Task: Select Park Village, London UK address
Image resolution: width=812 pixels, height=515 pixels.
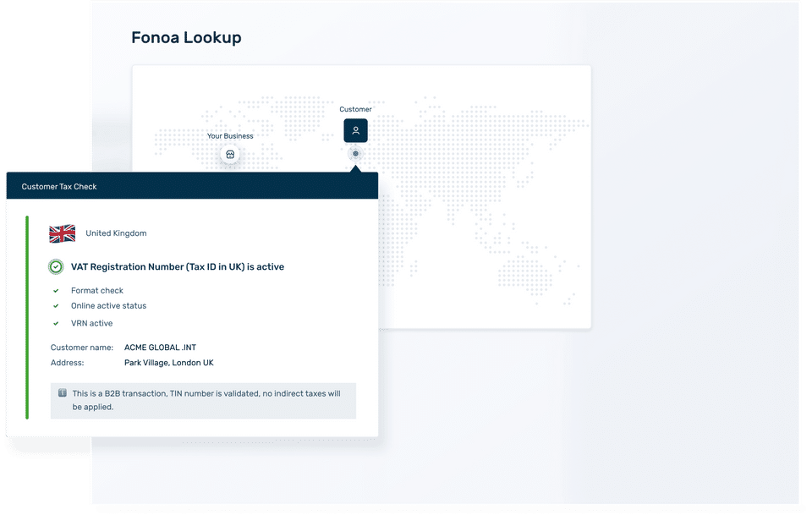Action: tap(169, 363)
